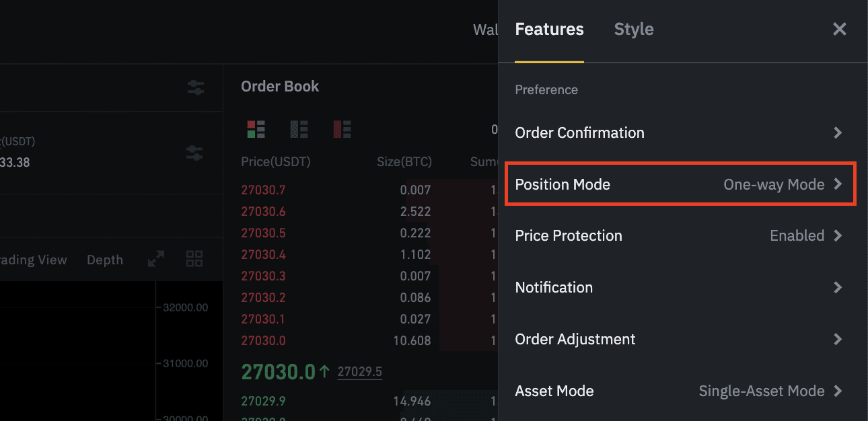Image resolution: width=868 pixels, height=421 pixels.
Task: Switch to the Style tab
Action: coord(633,30)
